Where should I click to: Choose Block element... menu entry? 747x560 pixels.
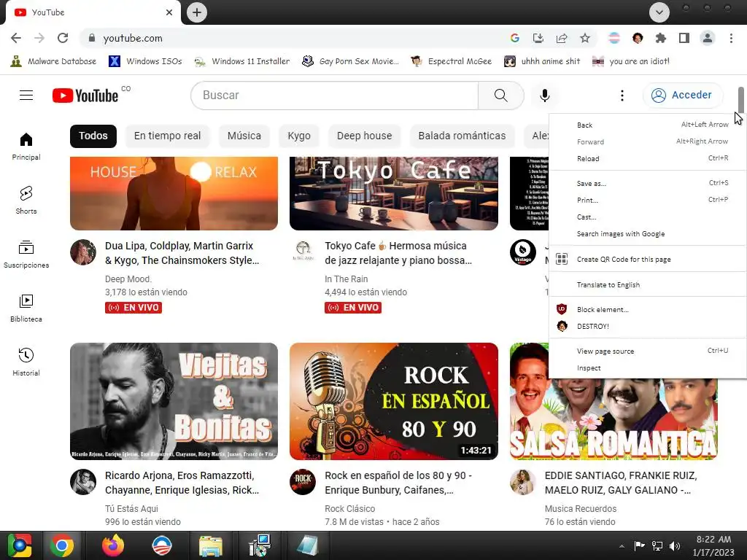tap(648, 309)
